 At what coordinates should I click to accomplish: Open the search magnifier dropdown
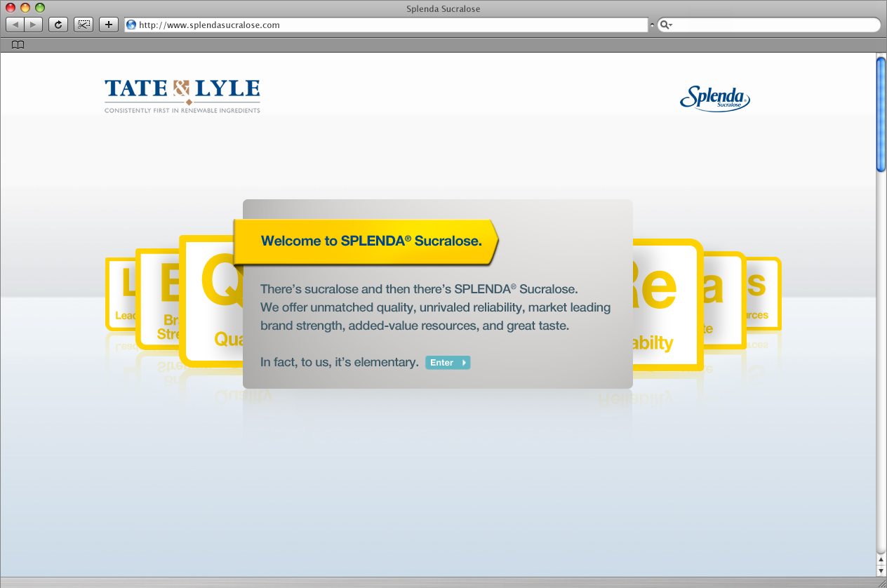[x=666, y=25]
